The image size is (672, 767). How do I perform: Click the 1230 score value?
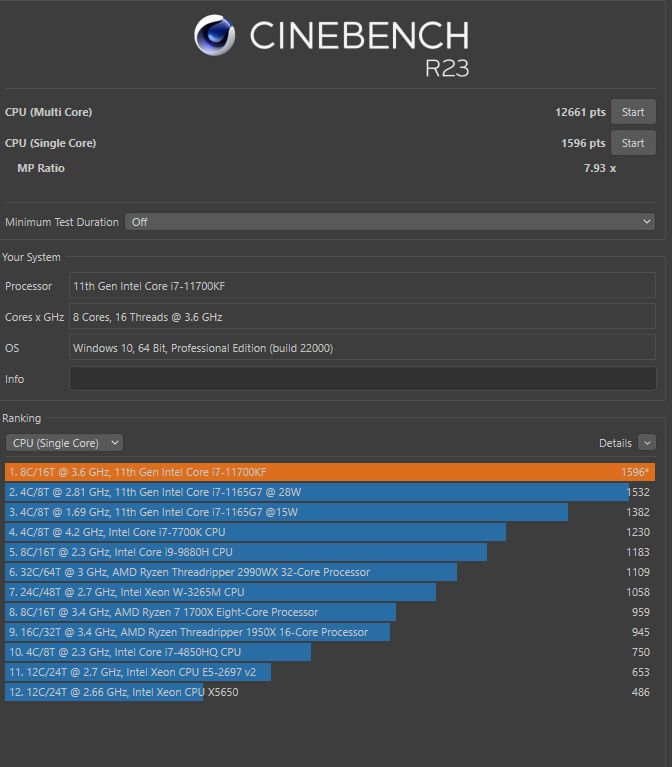638,532
